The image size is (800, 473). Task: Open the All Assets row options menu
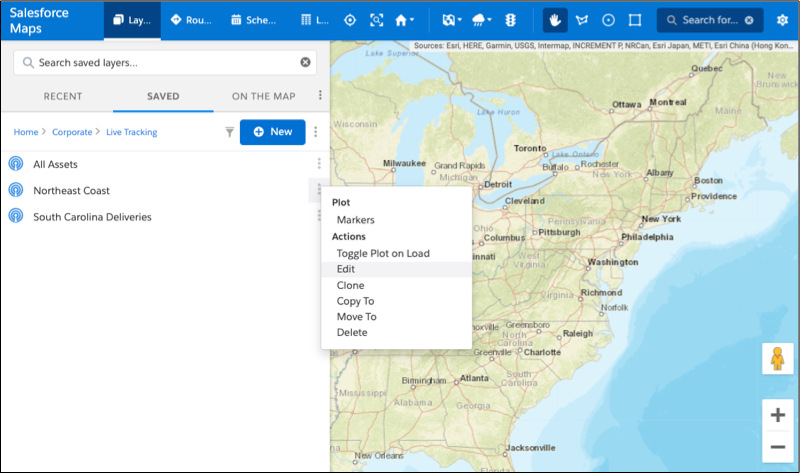point(319,164)
